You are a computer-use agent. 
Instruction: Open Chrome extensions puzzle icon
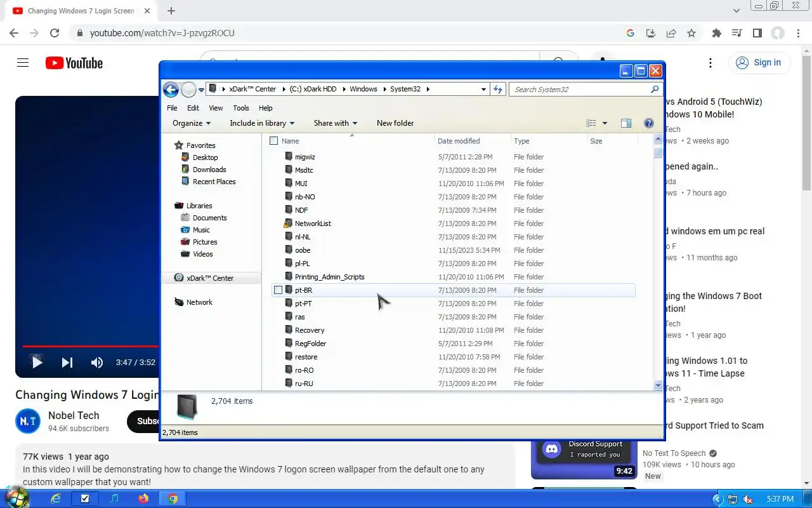[x=717, y=33]
